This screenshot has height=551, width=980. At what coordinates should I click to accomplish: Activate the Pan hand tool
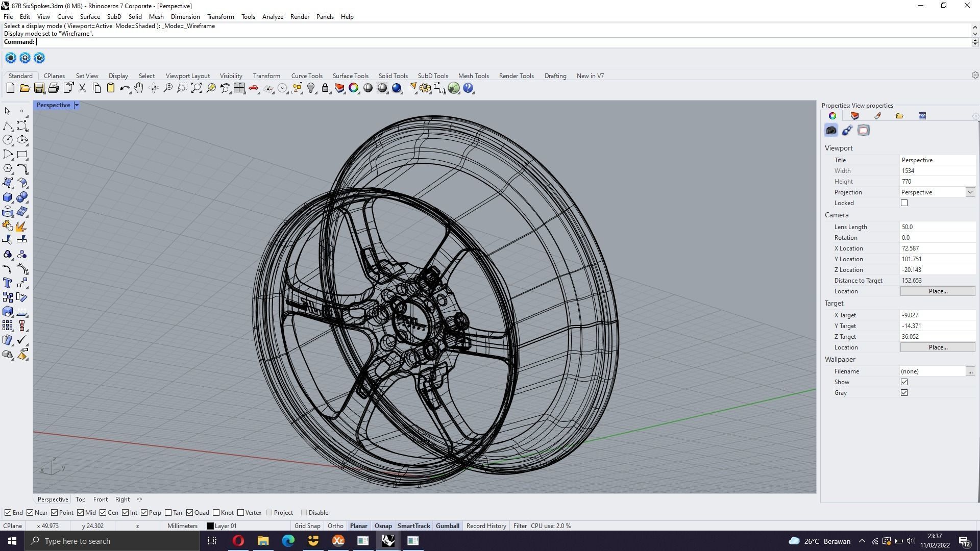click(139, 88)
